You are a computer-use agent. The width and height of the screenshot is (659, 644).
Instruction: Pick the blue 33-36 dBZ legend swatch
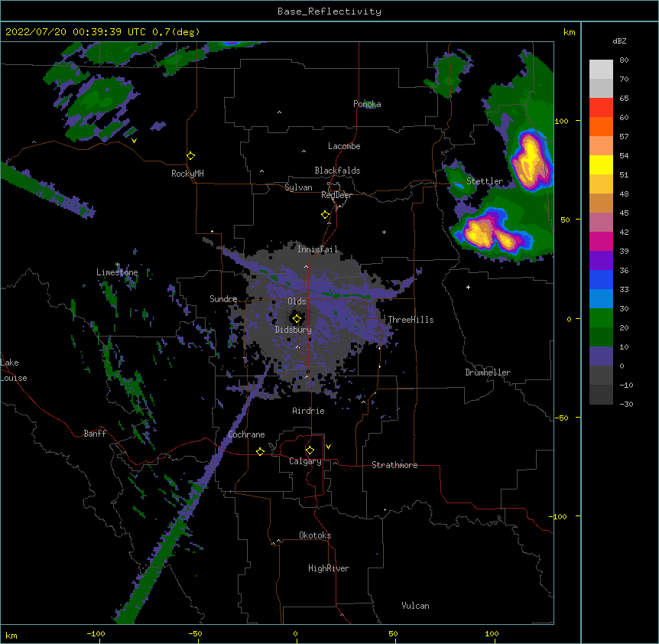click(x=601, y=279)
